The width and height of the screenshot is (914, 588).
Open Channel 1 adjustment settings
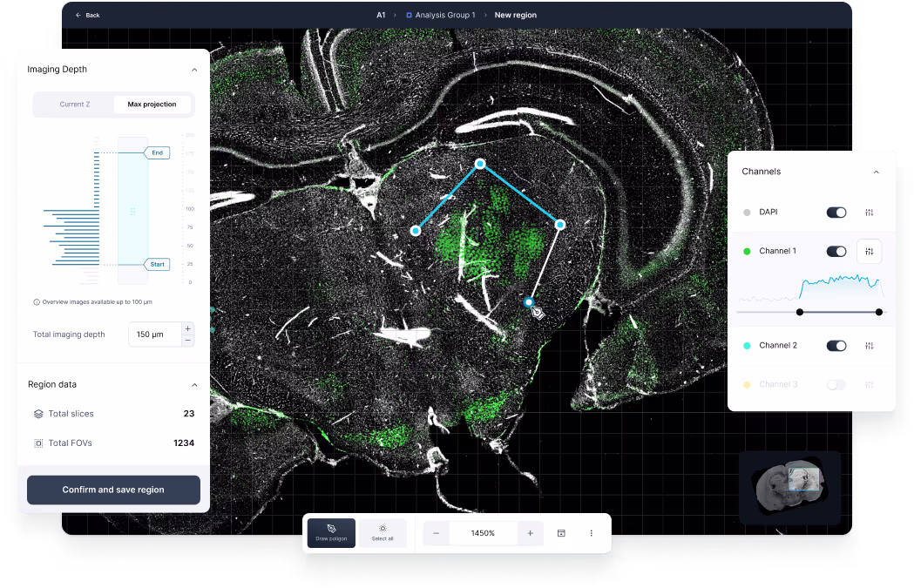click(x=869, y=252)
